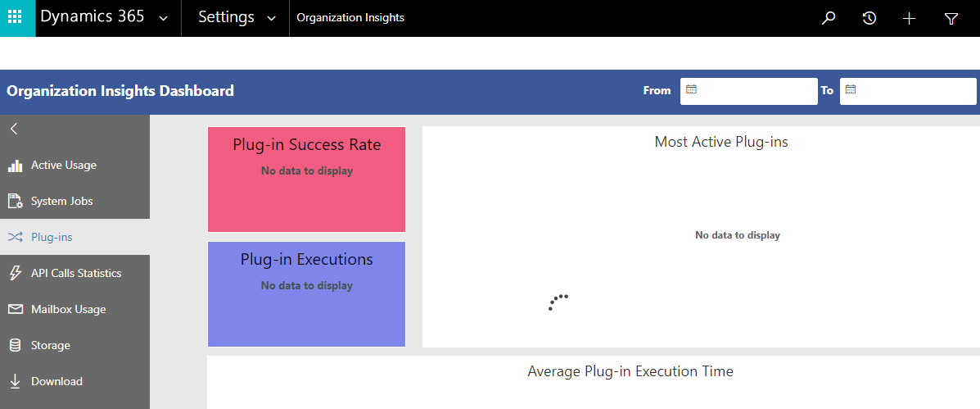Select the Plug-ins sidebar item
This screenshot has width=980, height=409.
tap(52, 237)
